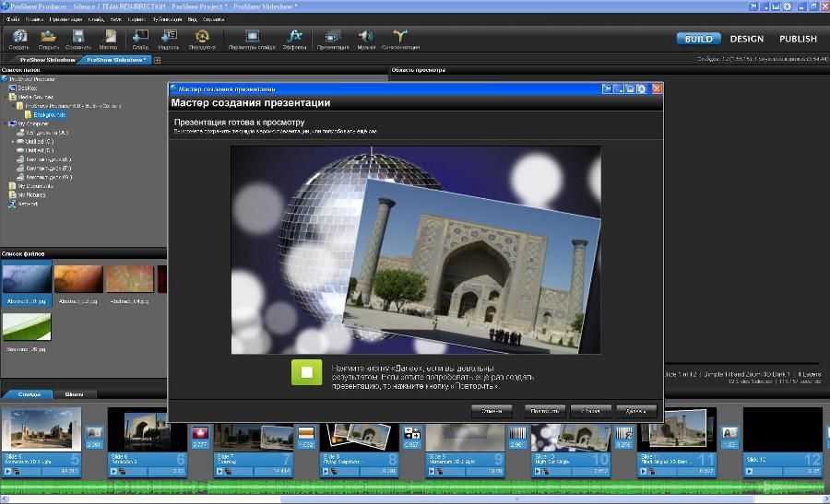Viewport: 830px width, 504px height.
Task: Select the orange Abstract background thumbnail
Action: (78, 278)
